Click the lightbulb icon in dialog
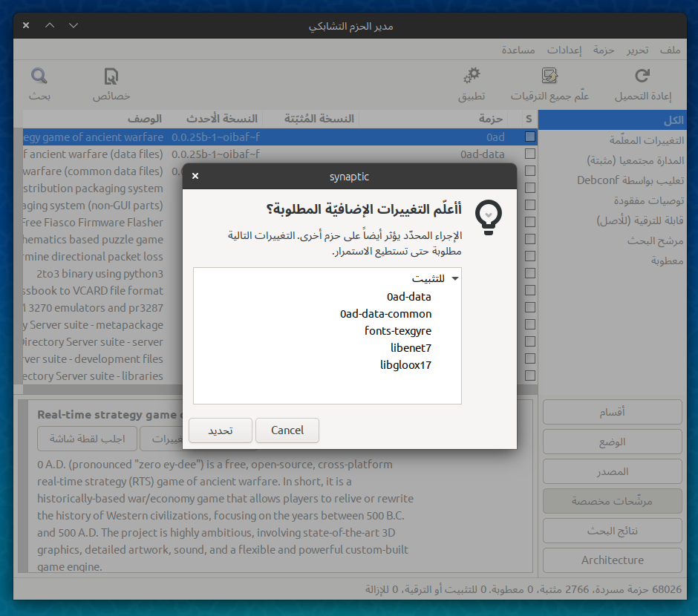The height and width of the screenshot is (616, 698). [488, 217]
